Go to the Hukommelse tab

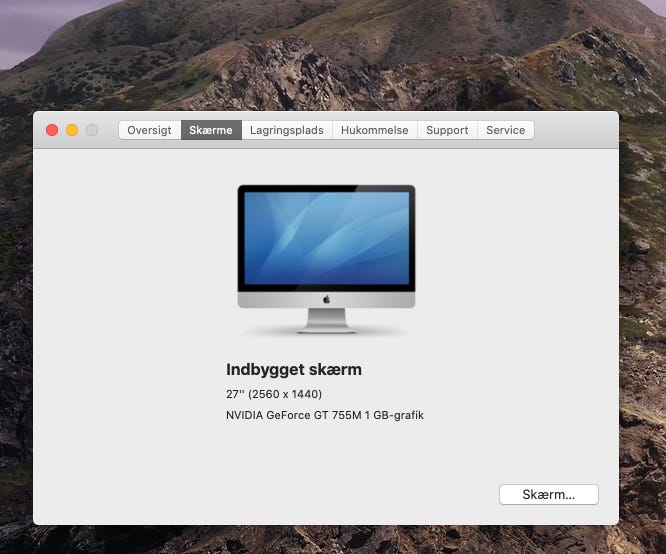375,130
